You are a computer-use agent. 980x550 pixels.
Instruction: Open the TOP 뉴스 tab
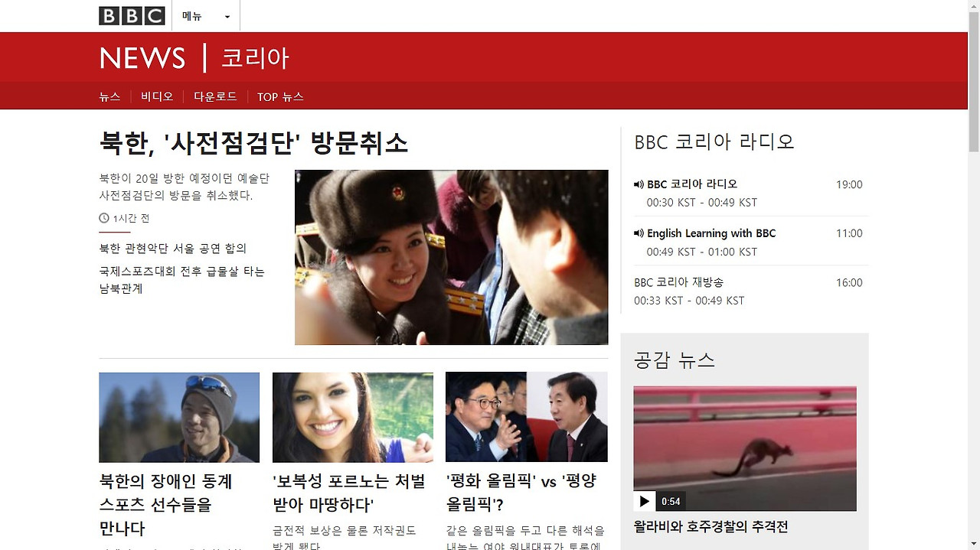pos(280,96)
